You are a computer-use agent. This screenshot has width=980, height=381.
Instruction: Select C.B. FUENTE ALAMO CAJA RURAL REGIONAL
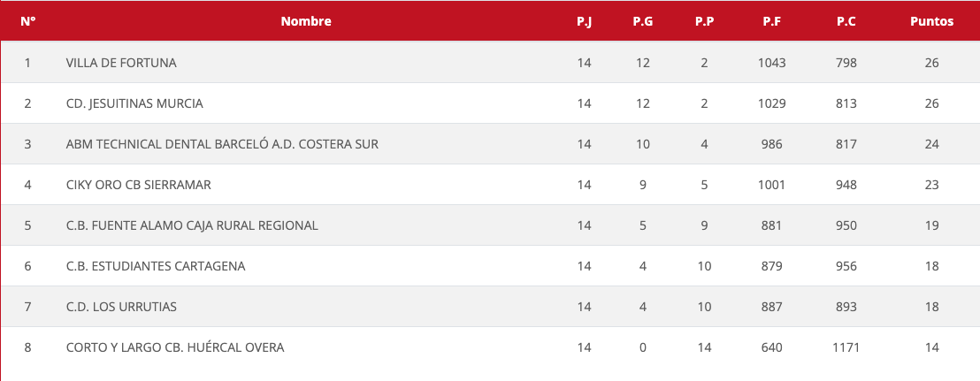(x=192, y=225)
